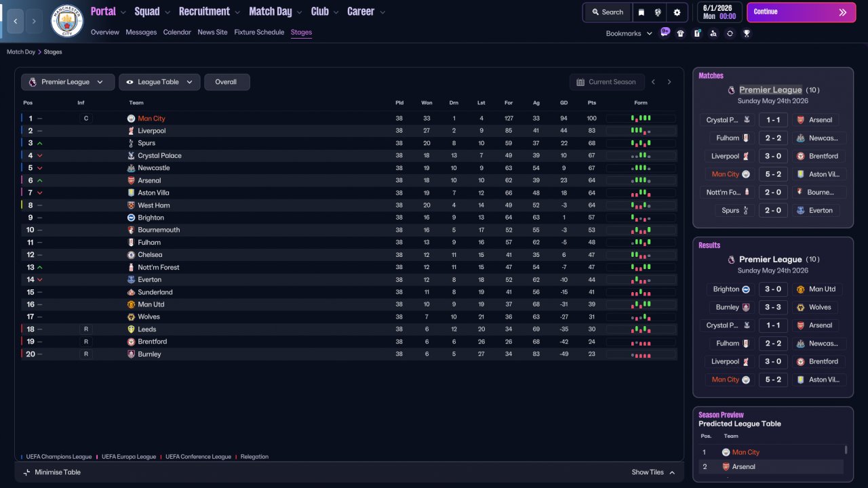
Task: Select Nott'm Forest team name in table
Action: tap(159, 268)
